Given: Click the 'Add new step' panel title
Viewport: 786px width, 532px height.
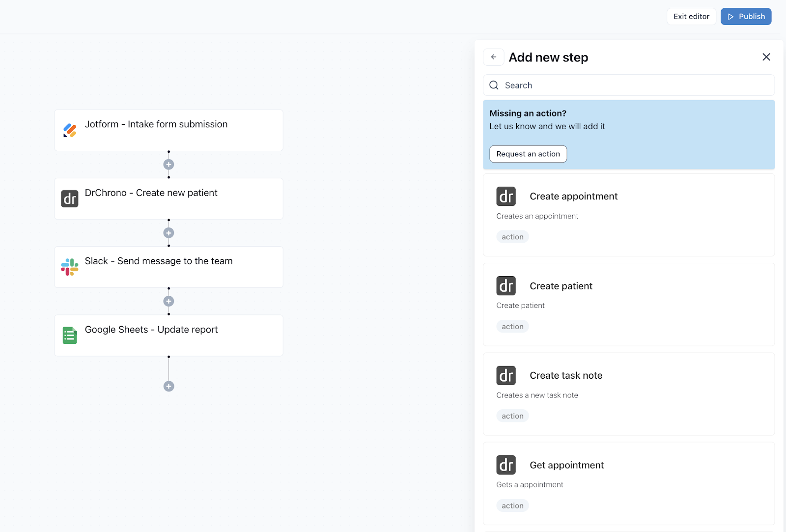Looking at the screenshot, I should [x=548, y=57].
